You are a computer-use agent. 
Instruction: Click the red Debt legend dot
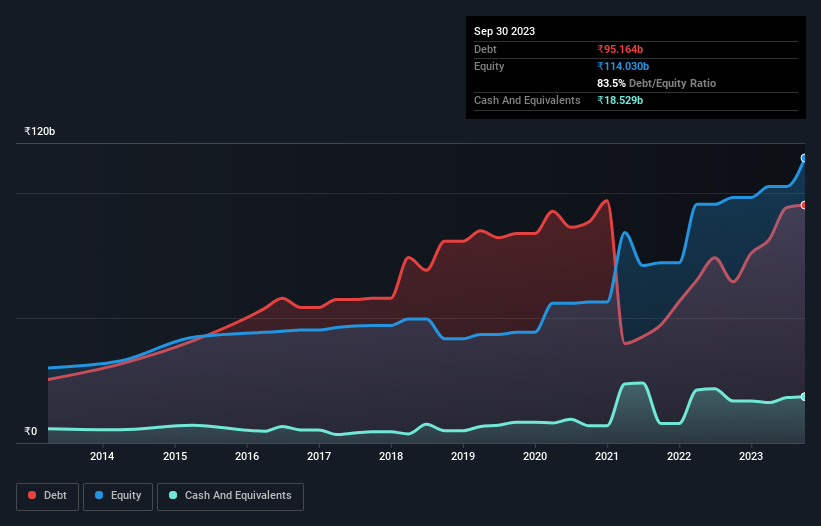click(32, 495)
